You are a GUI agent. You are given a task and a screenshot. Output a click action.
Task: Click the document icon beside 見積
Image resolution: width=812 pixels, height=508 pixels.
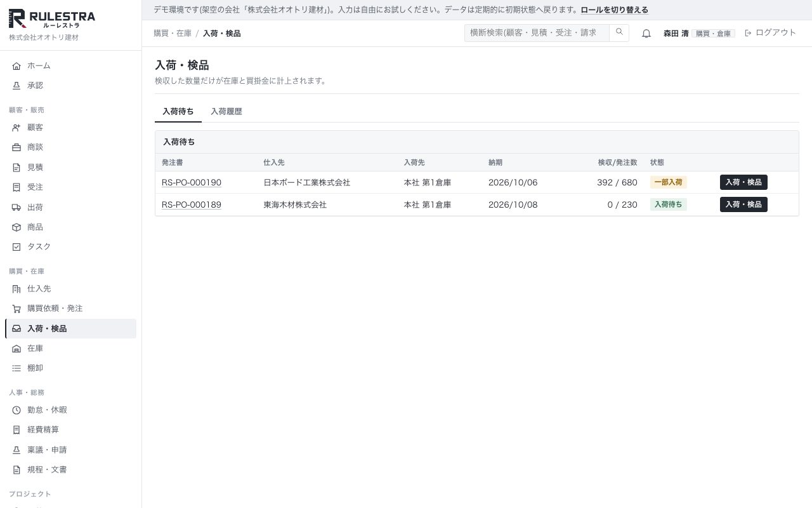coord(16,168)
